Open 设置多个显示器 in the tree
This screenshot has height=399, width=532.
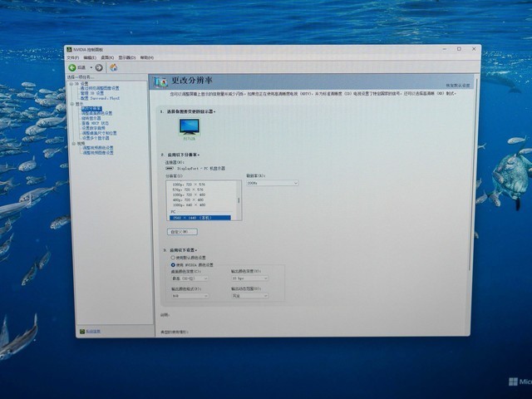pyautogui.click(x=96, y=138)
